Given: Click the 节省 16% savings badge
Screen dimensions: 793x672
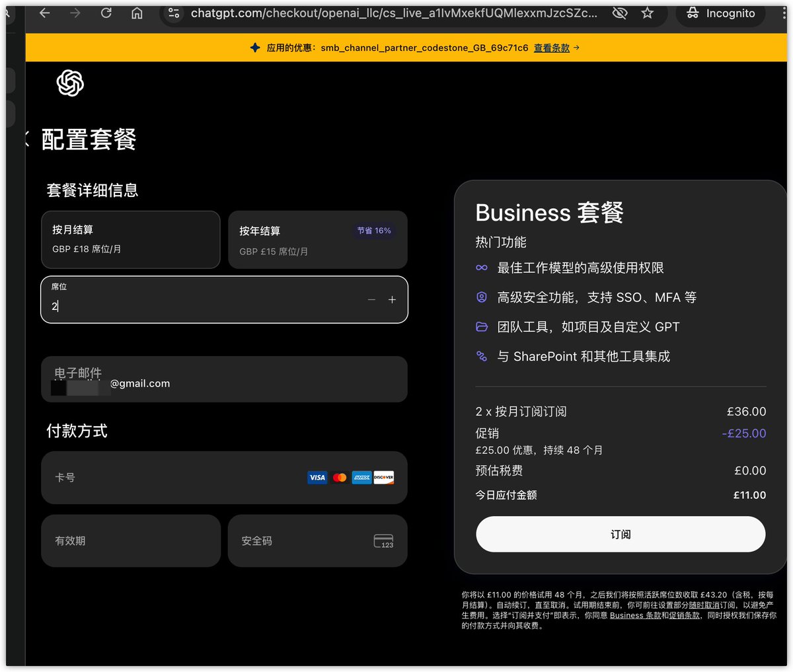Looking at the screenshot, I should pyautogui.click(x=374, y=231).
